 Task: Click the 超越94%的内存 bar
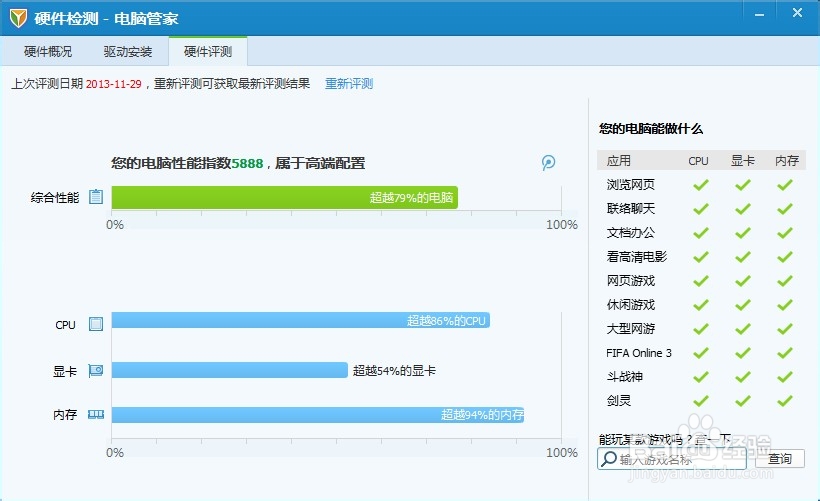[317, 415]
